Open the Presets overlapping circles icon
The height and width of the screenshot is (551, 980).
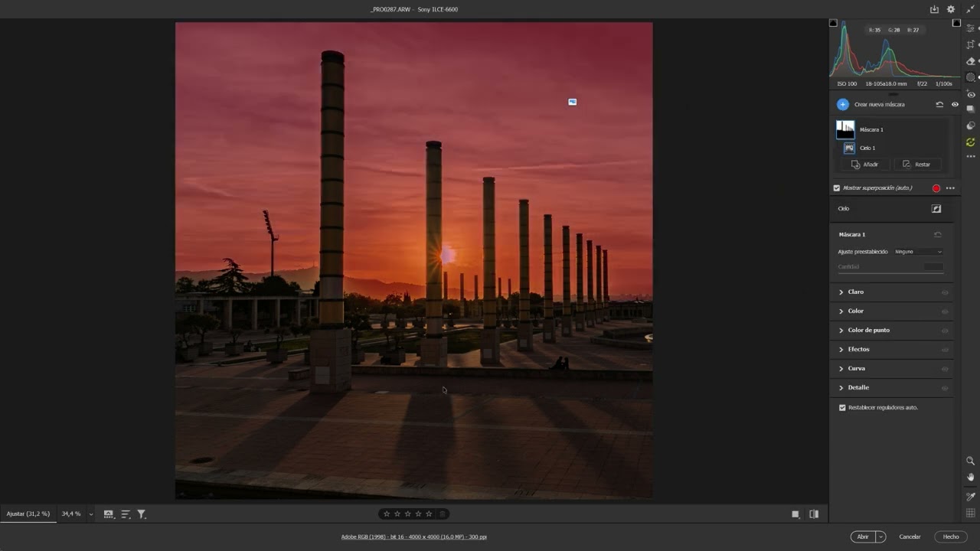pyautogui.click(x=971, y=126)
